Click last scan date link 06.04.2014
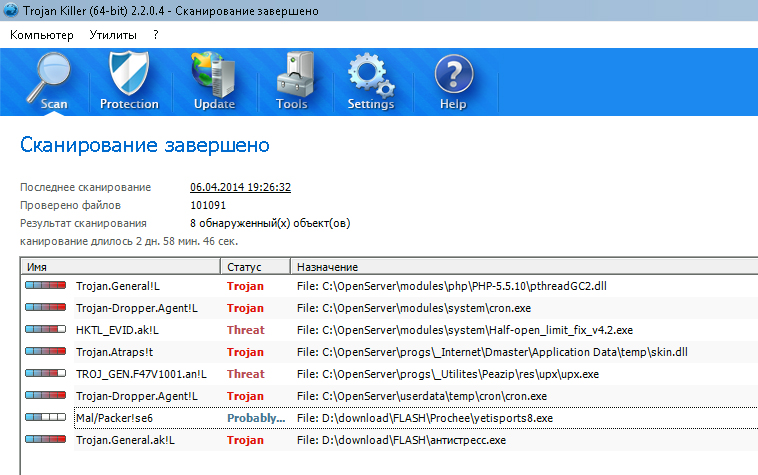This screenshot has width=758, height=475. (x=240, y=187)
